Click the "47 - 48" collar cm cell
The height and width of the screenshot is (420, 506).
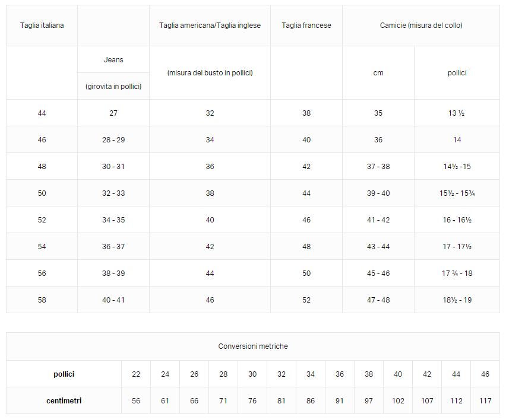[x=378, y=300]
